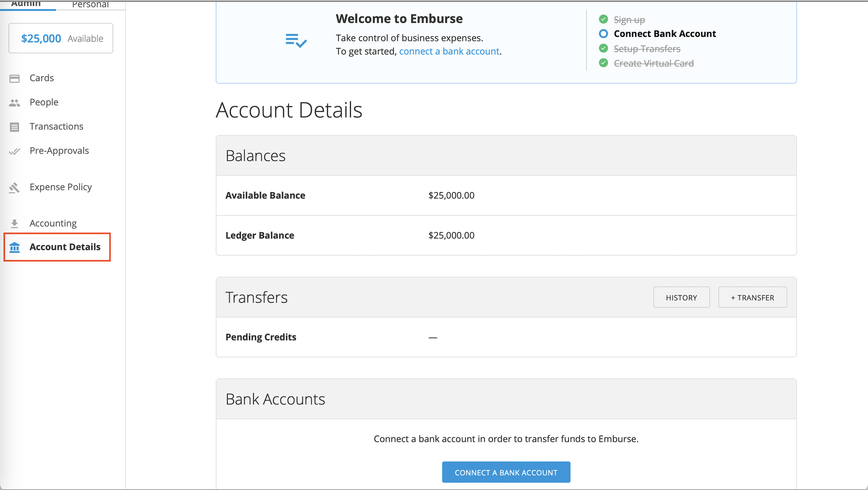Image resolution: width=868 pixels, height=490 pixels.
Task: Open the People section icon
Action: coord(14,102)
